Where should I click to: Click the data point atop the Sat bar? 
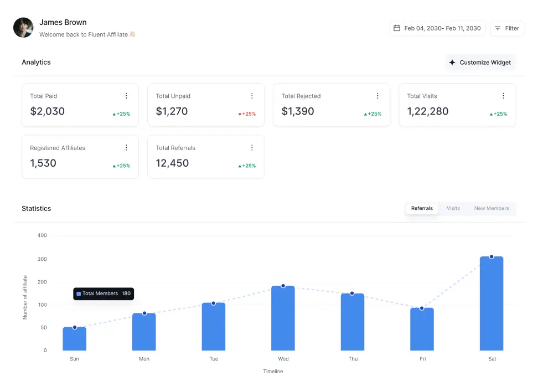(x=492, y=257)
